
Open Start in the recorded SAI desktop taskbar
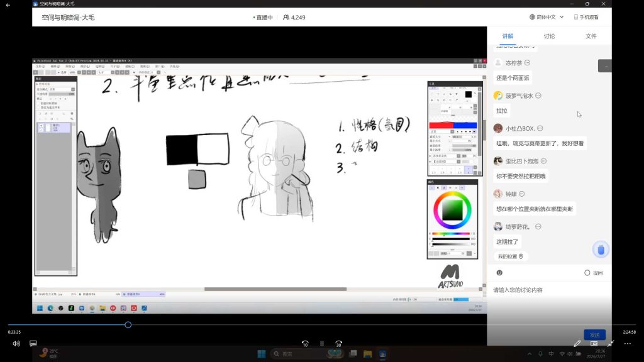tap(40, 308)
